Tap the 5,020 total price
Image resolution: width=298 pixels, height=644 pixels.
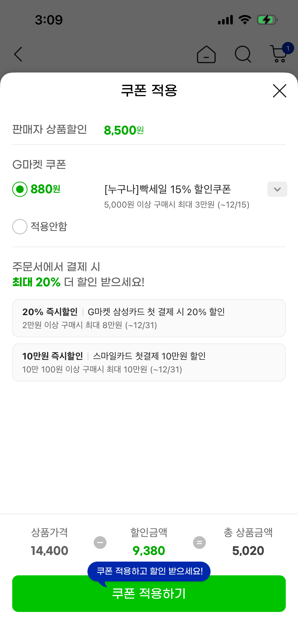point(248,551)
